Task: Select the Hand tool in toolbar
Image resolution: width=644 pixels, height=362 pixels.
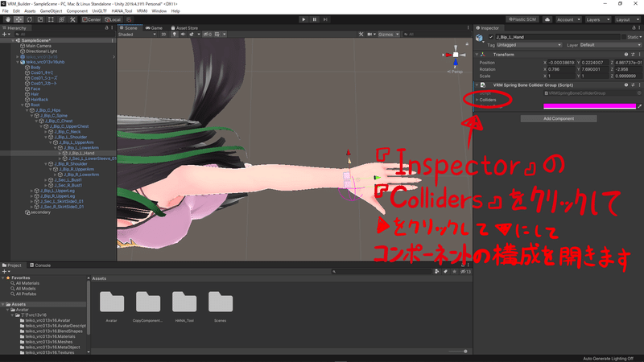Action: click(x=8, y=19)
